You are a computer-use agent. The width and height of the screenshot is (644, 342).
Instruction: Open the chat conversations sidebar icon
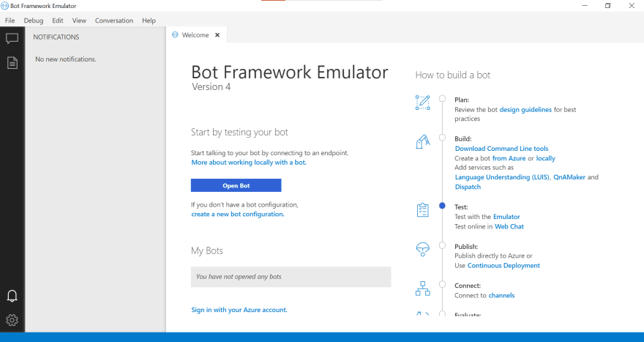12,39
